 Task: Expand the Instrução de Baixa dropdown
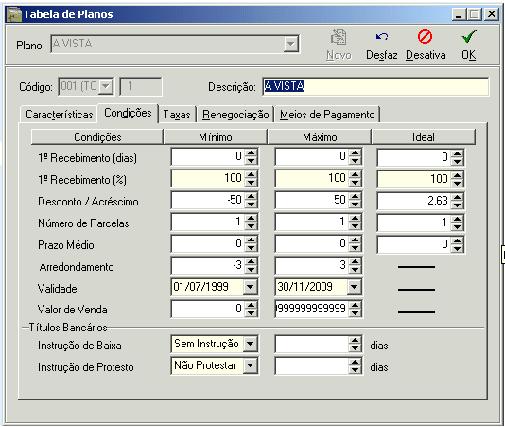pyautogui.click(x=250, y=344)
